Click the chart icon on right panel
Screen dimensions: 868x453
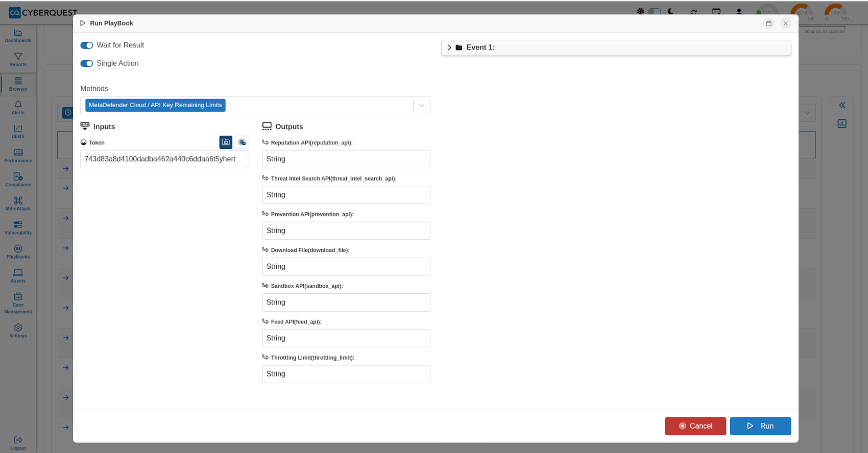[842, 123]
